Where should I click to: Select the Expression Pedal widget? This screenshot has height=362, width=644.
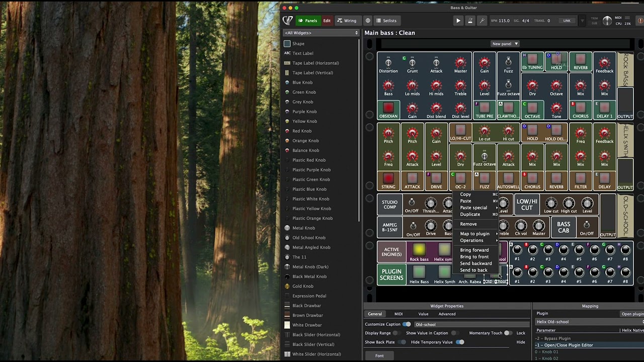[x=309, y=296]
